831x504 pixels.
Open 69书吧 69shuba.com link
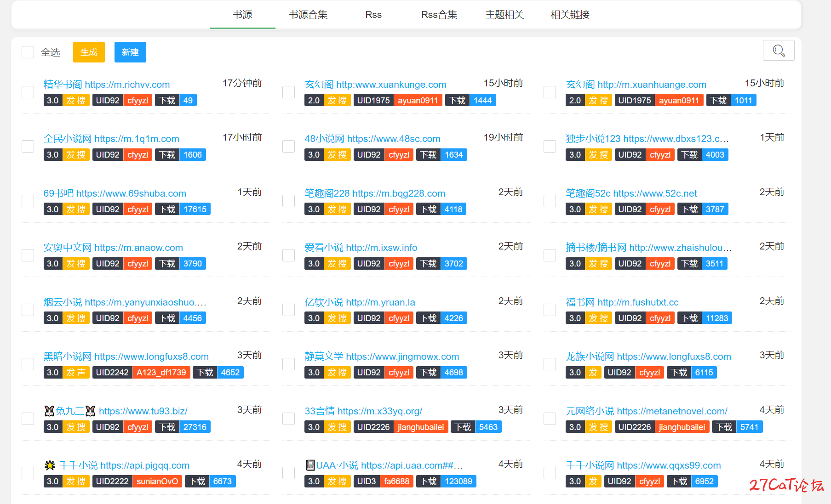point(115,193)
